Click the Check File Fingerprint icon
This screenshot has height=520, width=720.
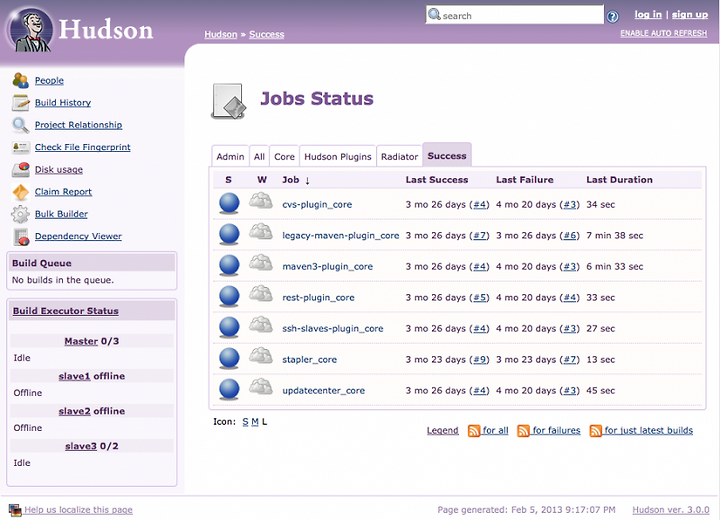21,147
